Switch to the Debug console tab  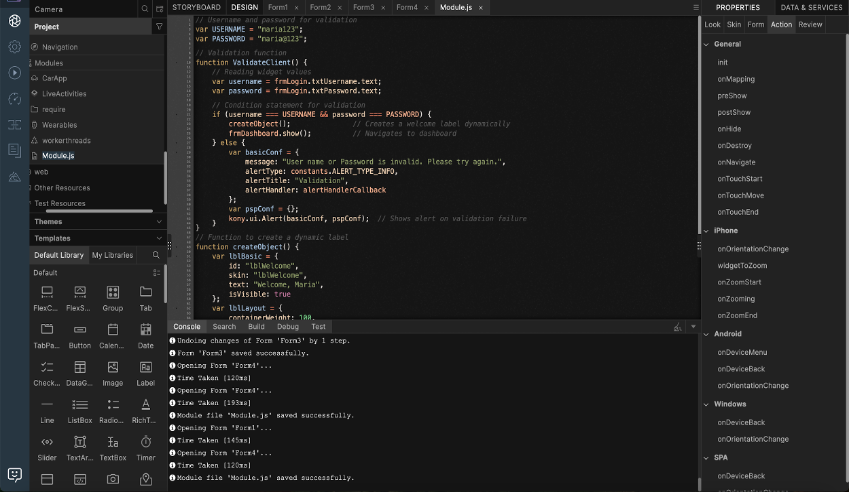pos(287,326)
